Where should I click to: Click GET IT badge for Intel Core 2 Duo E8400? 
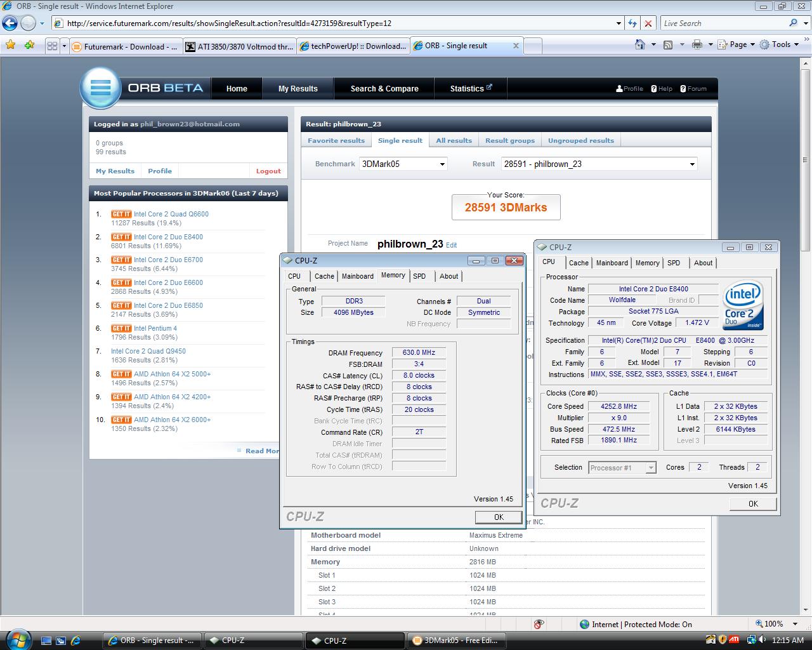(121, 237)
